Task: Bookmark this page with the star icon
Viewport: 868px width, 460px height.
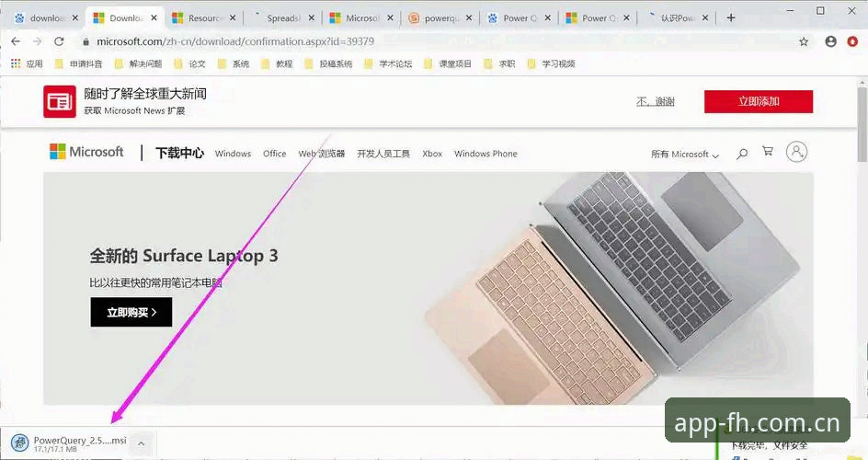Action: click(804, 41)
